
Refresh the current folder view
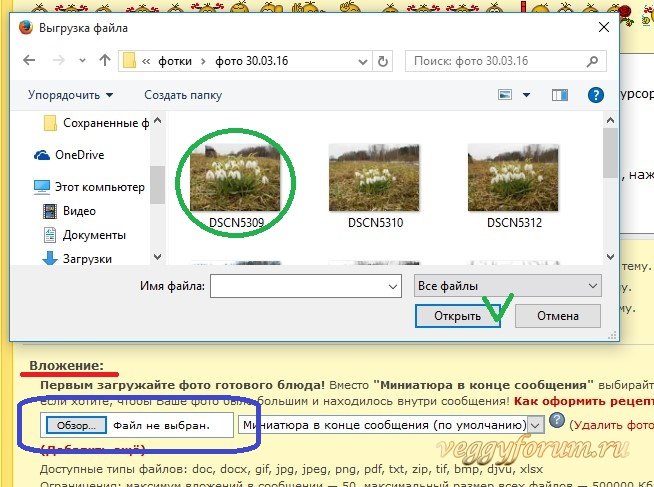tap(382, 61)
